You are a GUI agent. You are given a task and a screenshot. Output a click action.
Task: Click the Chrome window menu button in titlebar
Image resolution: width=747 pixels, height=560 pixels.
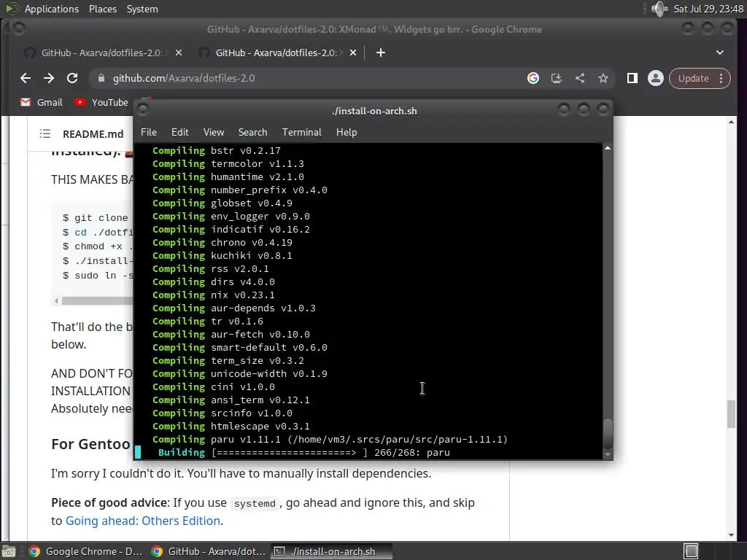coord(19,29)
